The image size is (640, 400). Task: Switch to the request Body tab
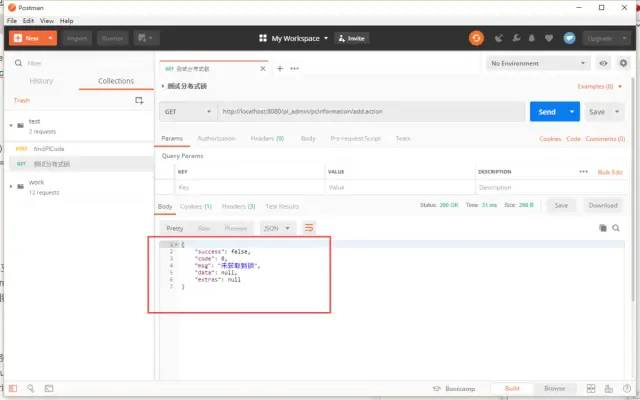[308, 139]
